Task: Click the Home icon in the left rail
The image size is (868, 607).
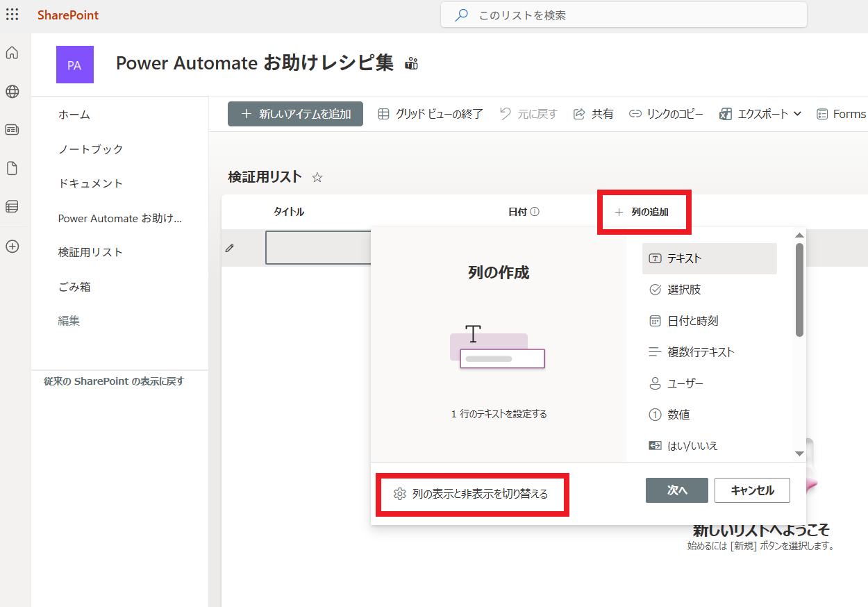Action: [x=12, y=53]
